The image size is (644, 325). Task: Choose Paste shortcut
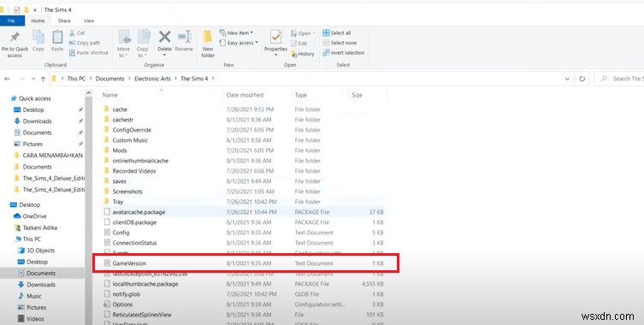(x=89, y=52)
